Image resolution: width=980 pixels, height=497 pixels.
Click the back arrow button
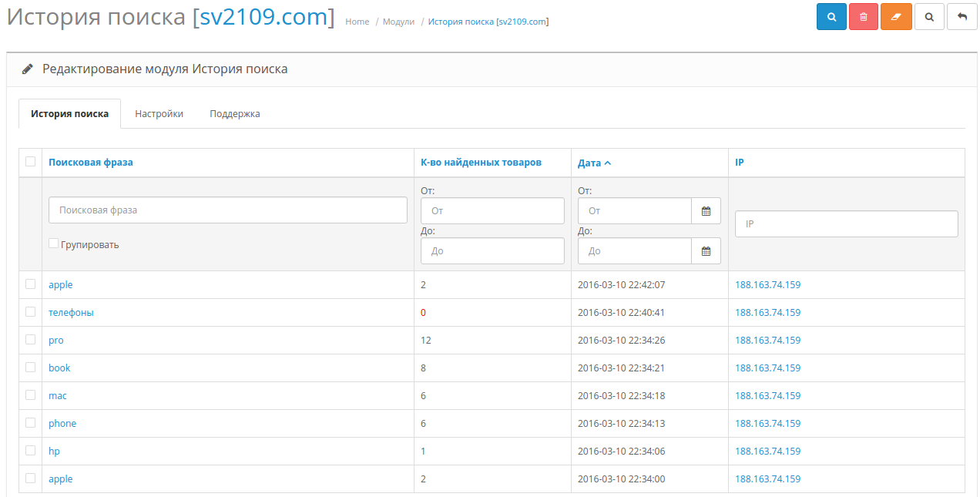[x=962, y=17]
